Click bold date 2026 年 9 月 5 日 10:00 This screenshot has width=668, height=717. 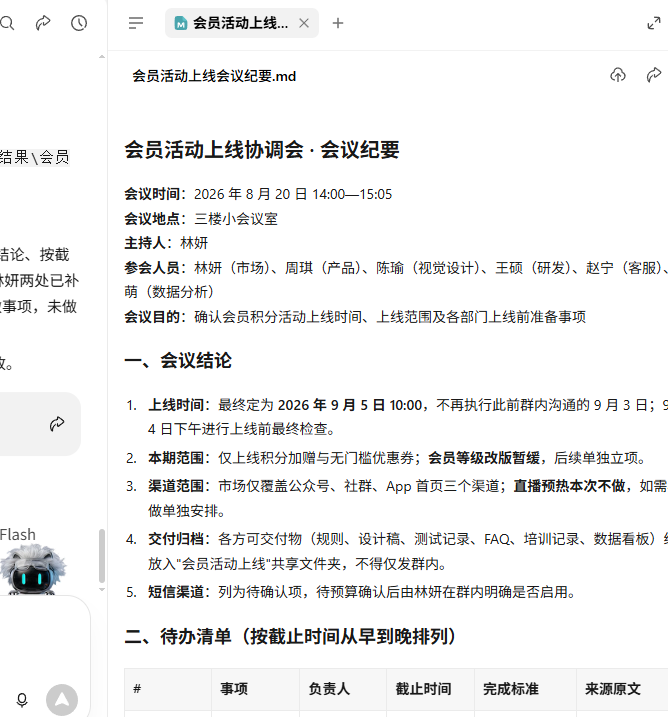point(350,405)
